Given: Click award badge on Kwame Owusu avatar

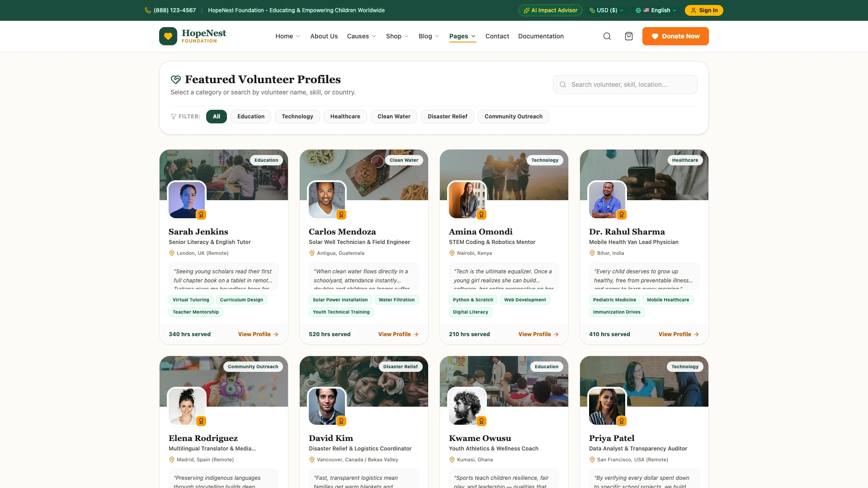Looking at the screenshot, I should [x=481, y=421].
